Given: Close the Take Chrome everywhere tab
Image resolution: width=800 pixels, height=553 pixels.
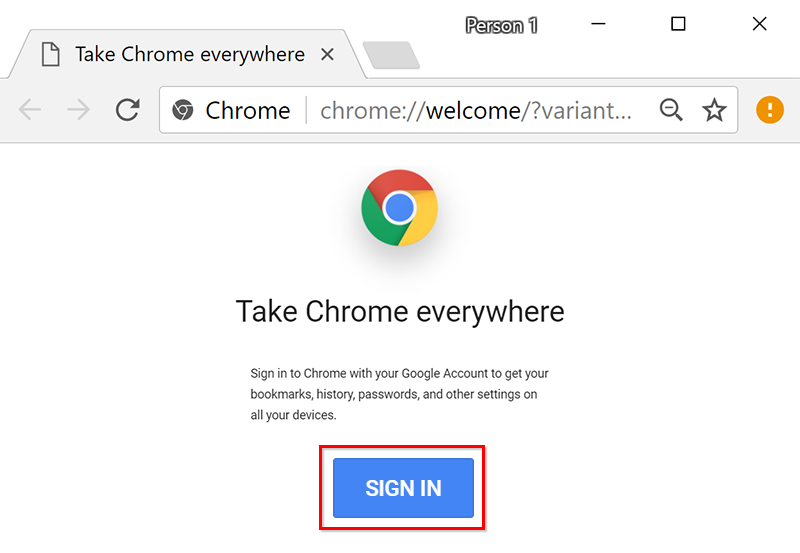Looking at the screenshot, I should point(327,54).
